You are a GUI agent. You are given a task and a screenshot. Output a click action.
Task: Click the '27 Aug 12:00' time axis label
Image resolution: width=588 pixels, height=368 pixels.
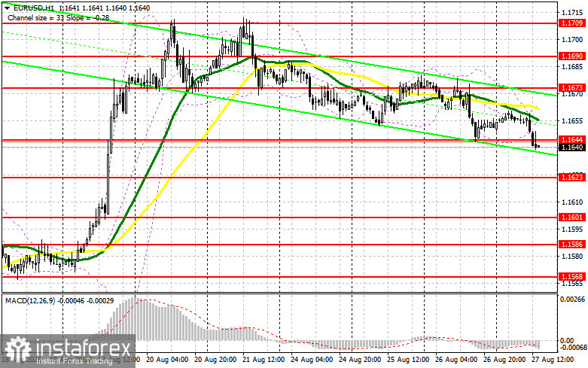pos(553,360)
